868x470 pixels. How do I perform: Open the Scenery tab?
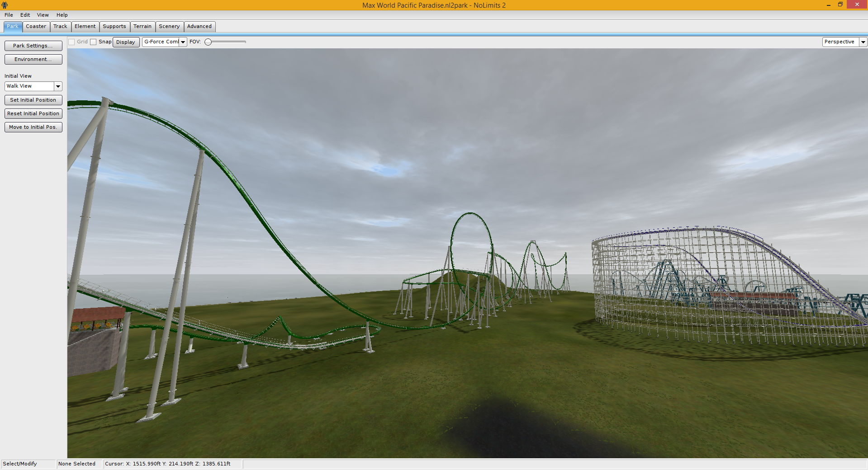pyautogui.click(x=169, y=26)
